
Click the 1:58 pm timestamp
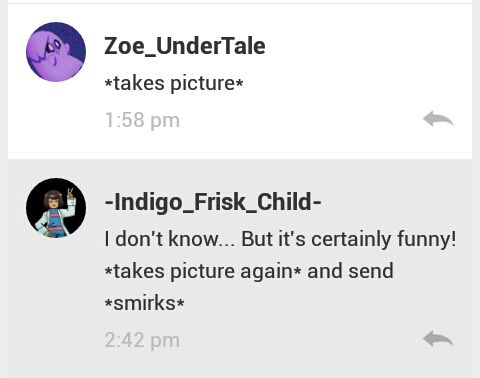[142, 120]
